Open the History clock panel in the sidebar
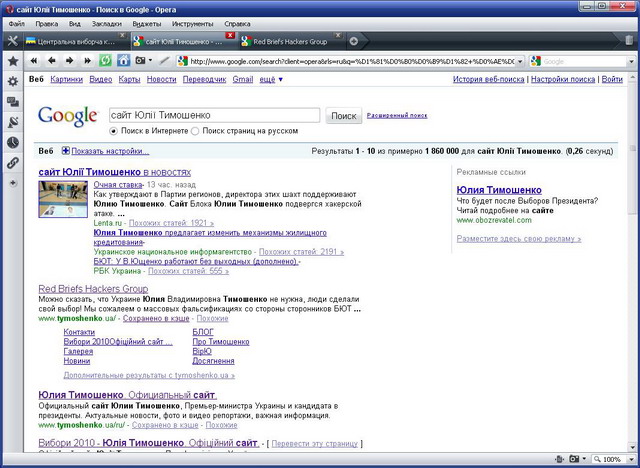The width and height of the screenshot is (640, 468). (12, 142)
